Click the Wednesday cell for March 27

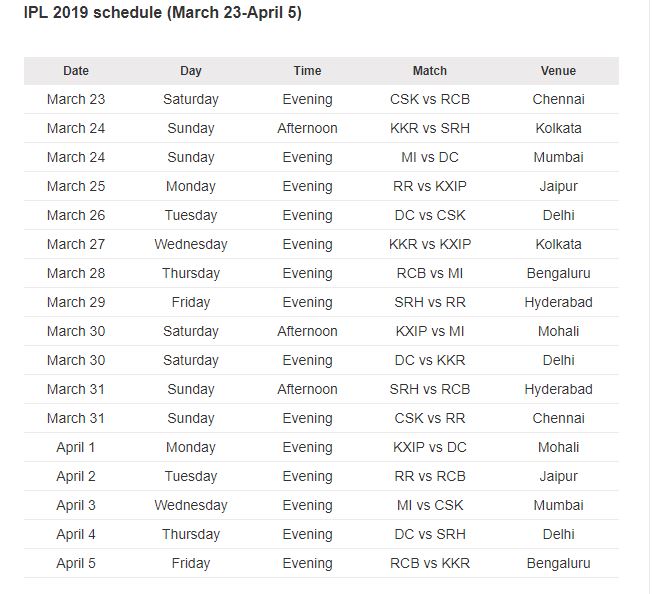click(x=191, y=244)
